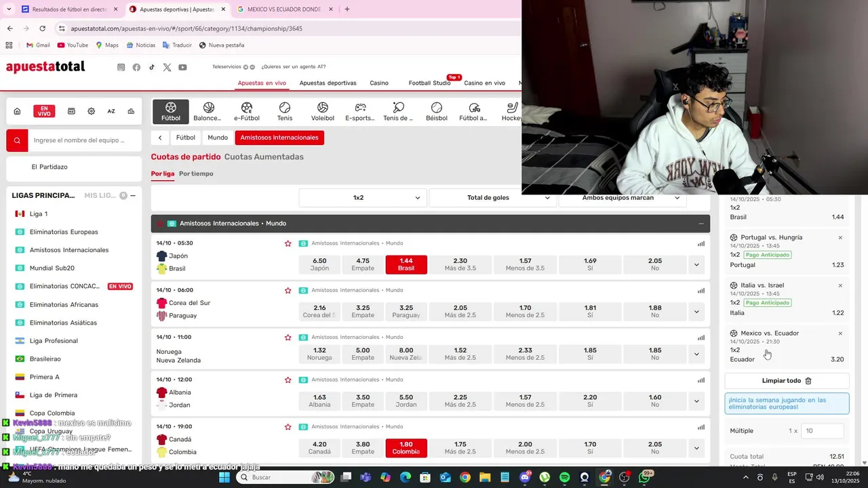Remove Mexico vs. Ecuador from bet slip

[x=840, y=333]
